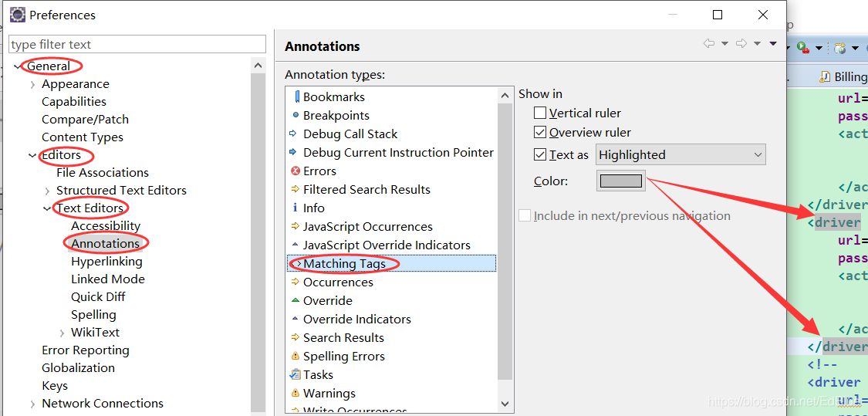This screenshot has height=416, width=868.
Task: Open the Spelling preference page
Action: 93,314
